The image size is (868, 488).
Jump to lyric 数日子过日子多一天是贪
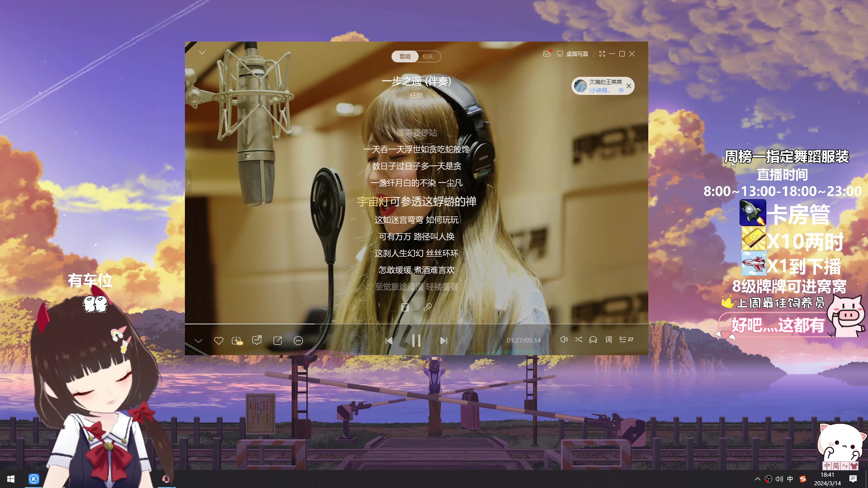point(416,166)
